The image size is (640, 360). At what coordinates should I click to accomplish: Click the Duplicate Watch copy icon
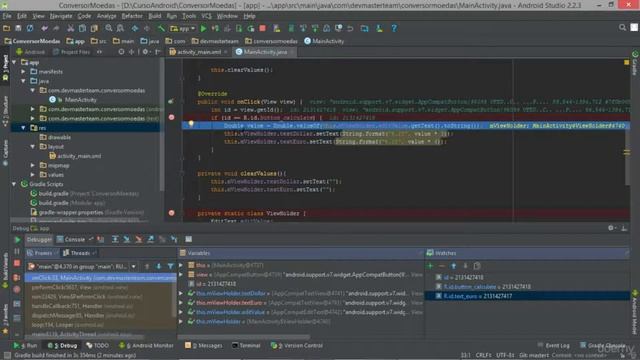tap(477, 266)
